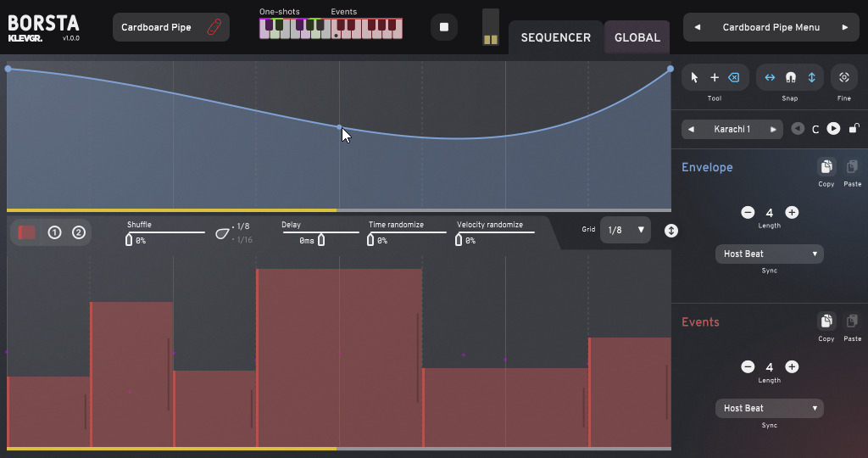The height and width of the screenshot is (458, 868).
Task: Switch to the SEQUENCER tab
Action: pos(556,37)
